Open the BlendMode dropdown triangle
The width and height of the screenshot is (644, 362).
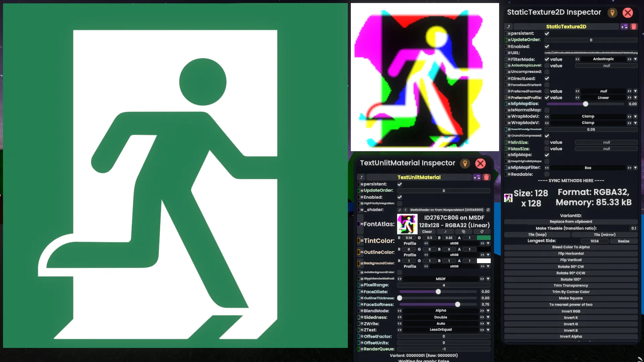488,311
